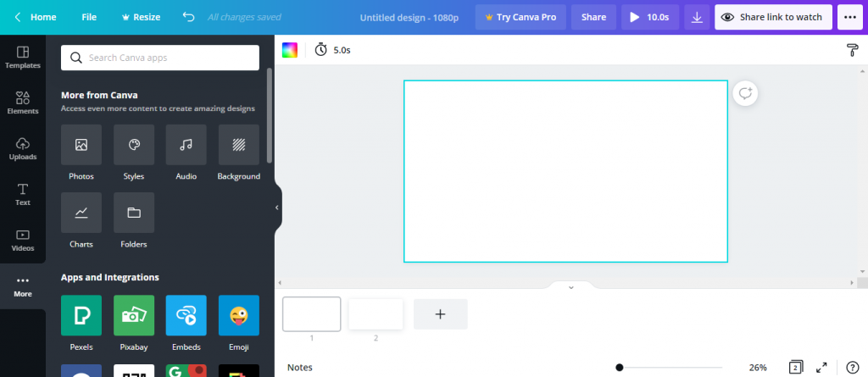Open the Background pattern tile
Screen dimensions: 868x377
pyautogui.click(x=238, y=145)
